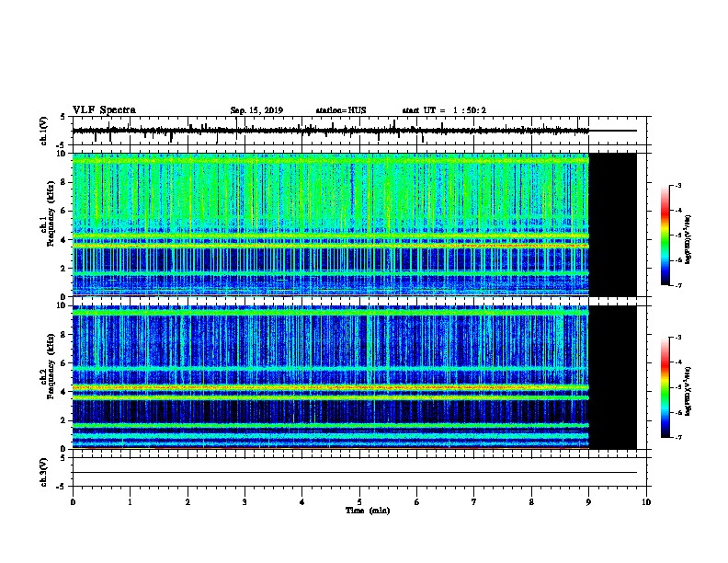Click the "ch.1(V)" waveform axis label

44,131
